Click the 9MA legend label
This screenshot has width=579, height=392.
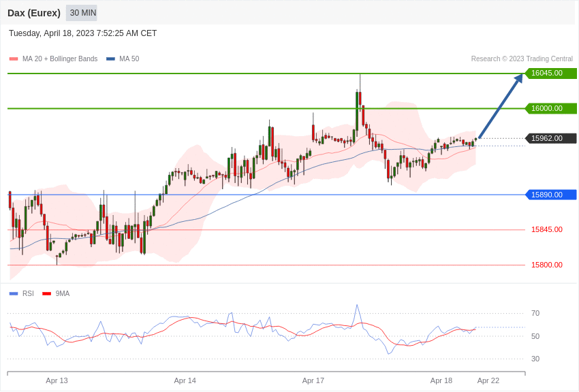(63, 293)
